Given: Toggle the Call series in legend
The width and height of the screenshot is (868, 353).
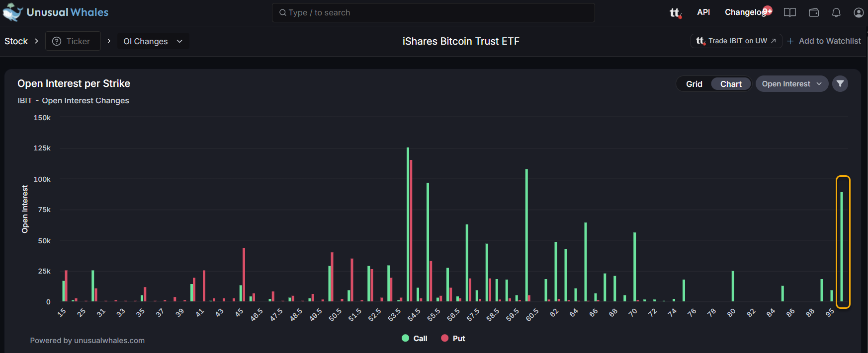Looking at the screenshot, I should point(415,338).
